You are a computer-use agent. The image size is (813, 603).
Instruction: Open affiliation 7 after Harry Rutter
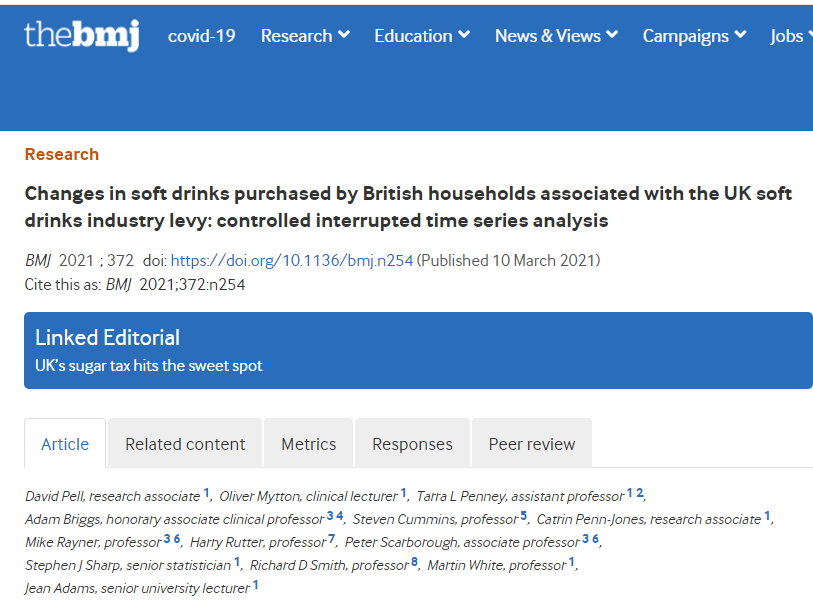tap(331, 538)
